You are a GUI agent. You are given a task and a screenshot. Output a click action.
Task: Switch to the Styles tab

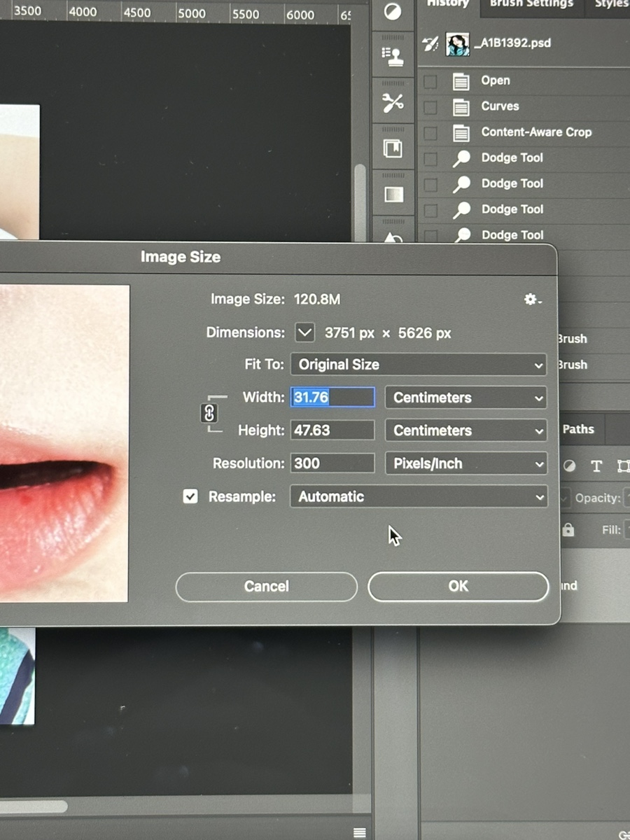(x=611, y=4)
